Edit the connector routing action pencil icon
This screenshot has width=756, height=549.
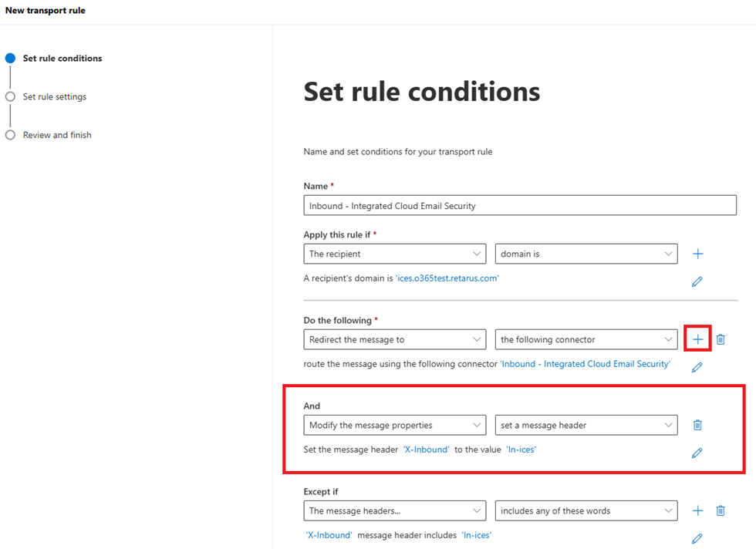697,368
